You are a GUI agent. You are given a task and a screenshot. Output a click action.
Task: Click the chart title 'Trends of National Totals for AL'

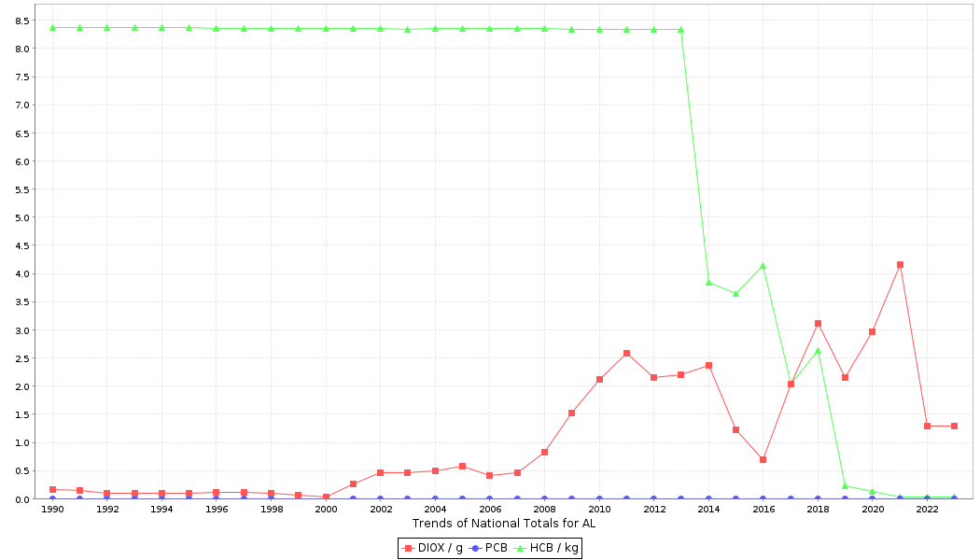click(503, 524)
